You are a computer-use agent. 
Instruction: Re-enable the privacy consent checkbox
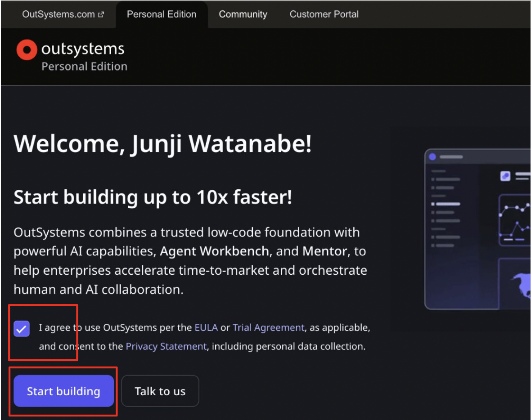(21, 329)
